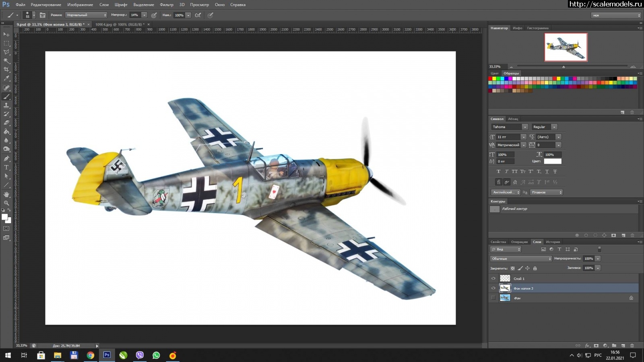
Task: Select the Clone Stamp tool
Action: coord(6,105)
